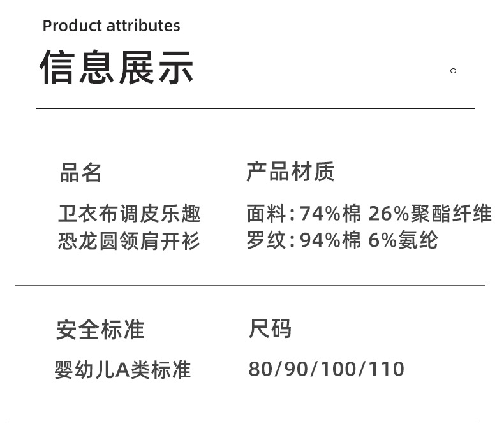
Task: Select the 婴幼儿A类标准 text
Action: point(122,370)
